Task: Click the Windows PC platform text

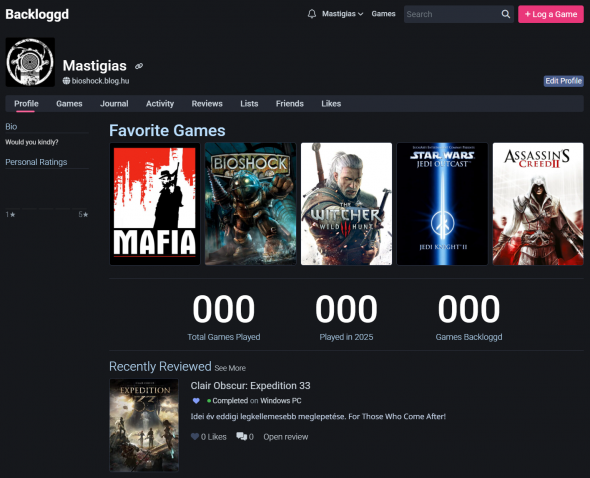Action: (x=281, y=401)
